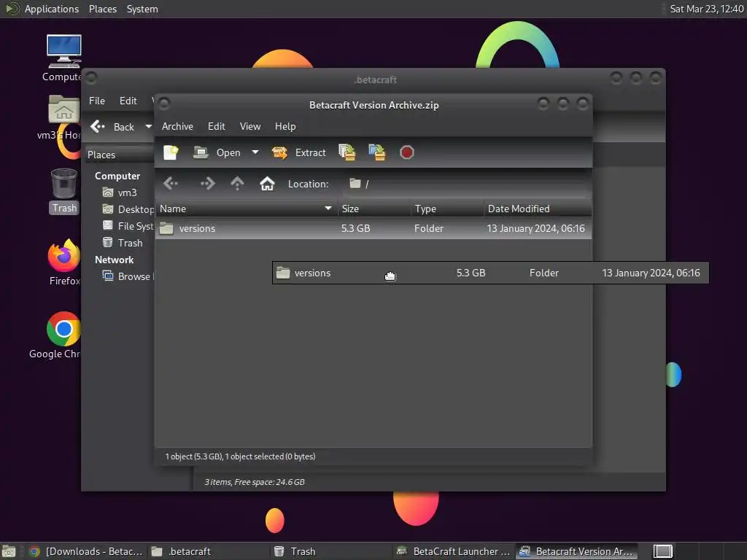The image size is (747, 560).
Task: Switch to BetaCraft Launcher in taskbar
Action: (x=452, y=551)
